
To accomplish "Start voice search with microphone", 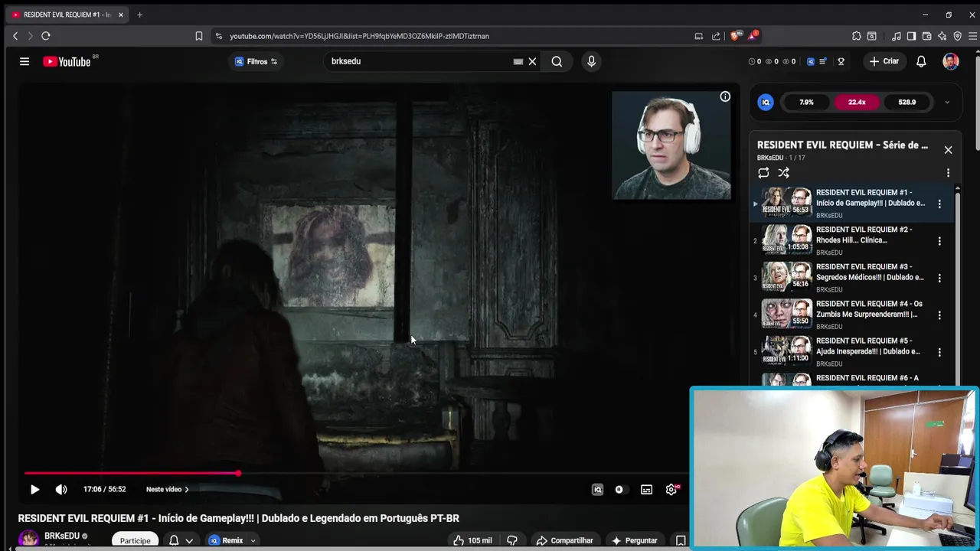I will [591, 61].
